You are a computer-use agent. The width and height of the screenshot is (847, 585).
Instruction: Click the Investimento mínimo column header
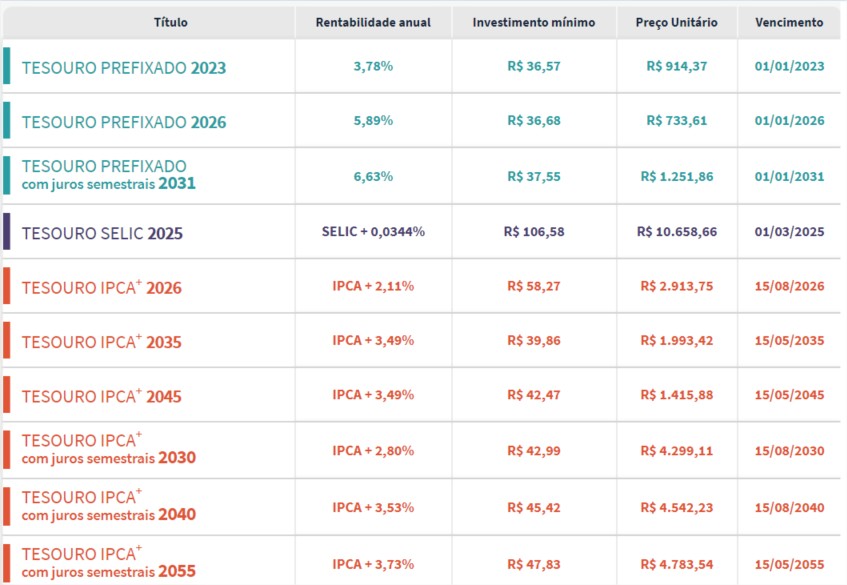pos(534,22)
